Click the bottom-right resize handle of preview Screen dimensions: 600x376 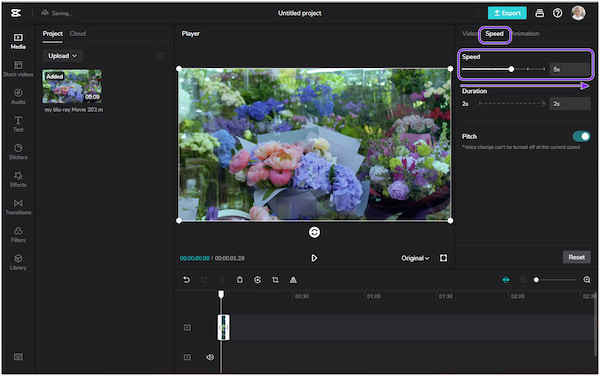(450, 221)
